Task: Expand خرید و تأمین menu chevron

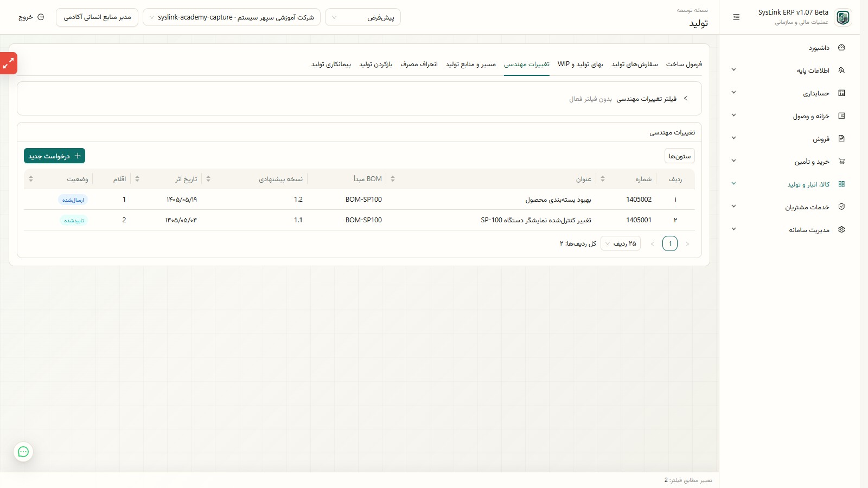Action: pos(733,161)
